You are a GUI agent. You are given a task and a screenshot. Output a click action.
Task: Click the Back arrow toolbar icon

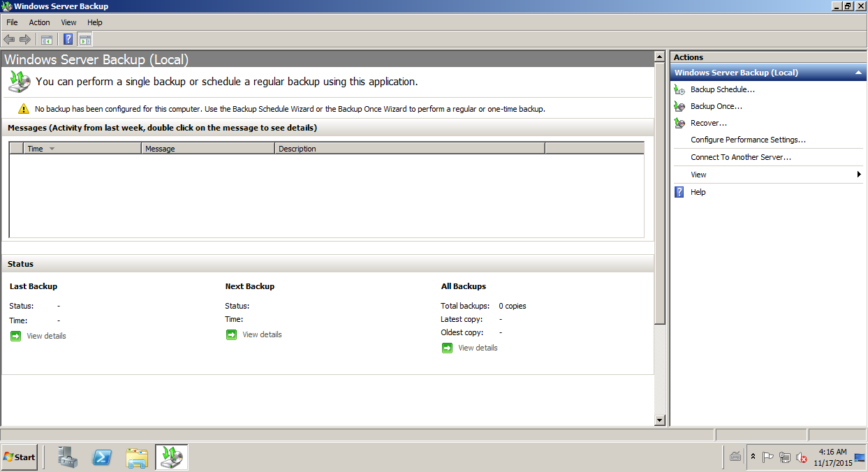(x=9, y=40)
